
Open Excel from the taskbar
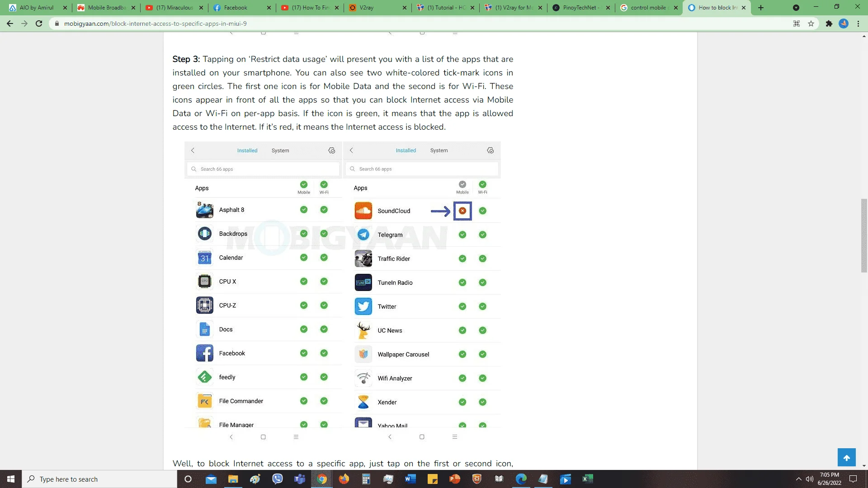(587, 479)
